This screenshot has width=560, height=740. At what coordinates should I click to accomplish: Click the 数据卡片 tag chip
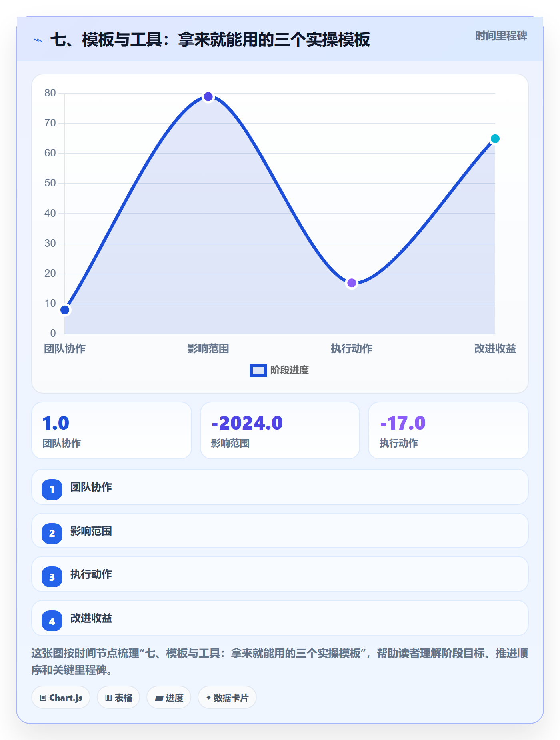tap(227, 698)
